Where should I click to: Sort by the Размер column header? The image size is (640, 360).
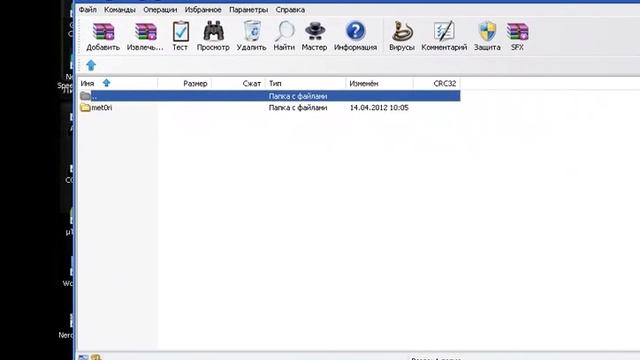pyautogui.click(x=184, y=83)
